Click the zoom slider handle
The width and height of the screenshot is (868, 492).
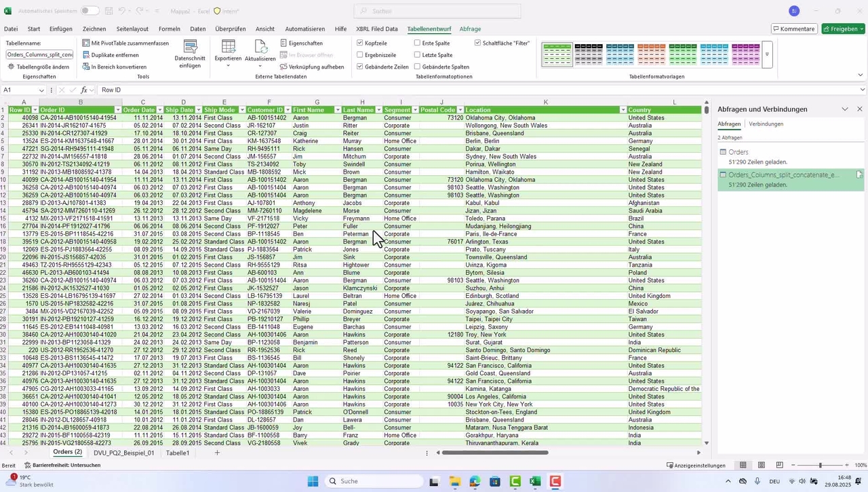coord(820,465)
